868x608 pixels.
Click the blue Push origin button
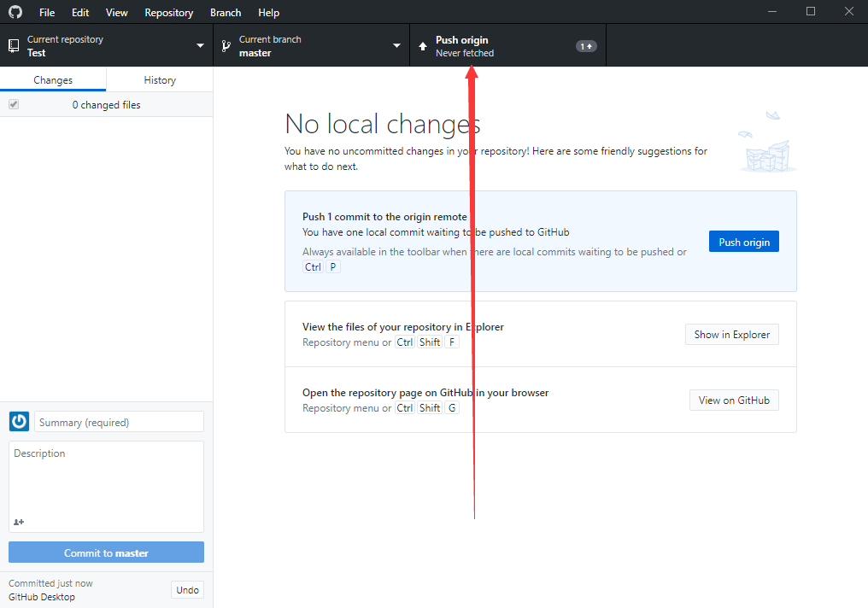[x=744, y=242]
